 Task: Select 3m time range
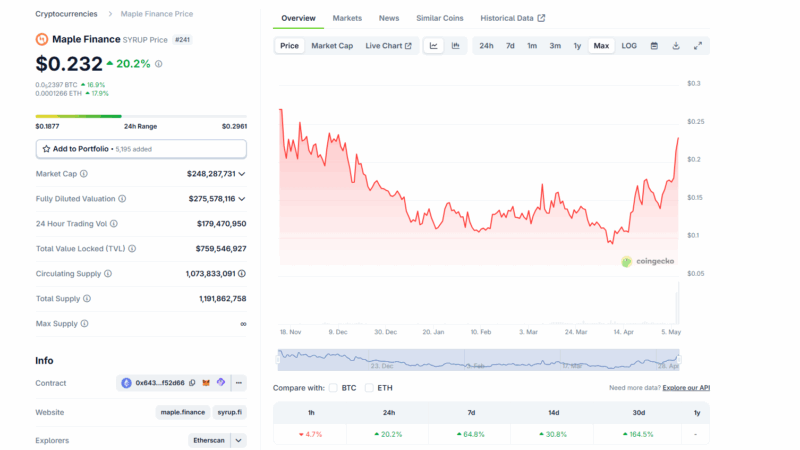[555, 45]
